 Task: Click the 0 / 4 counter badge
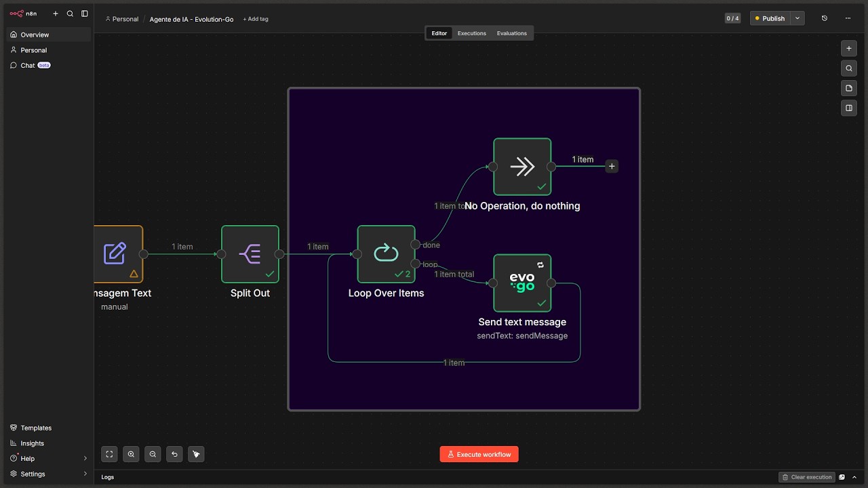click(732, 18)
